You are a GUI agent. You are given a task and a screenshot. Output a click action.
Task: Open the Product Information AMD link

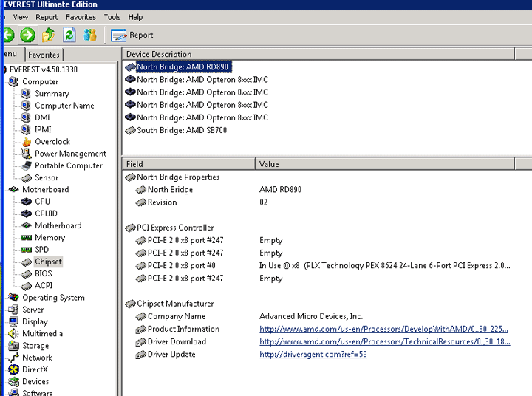pos(383,329)
